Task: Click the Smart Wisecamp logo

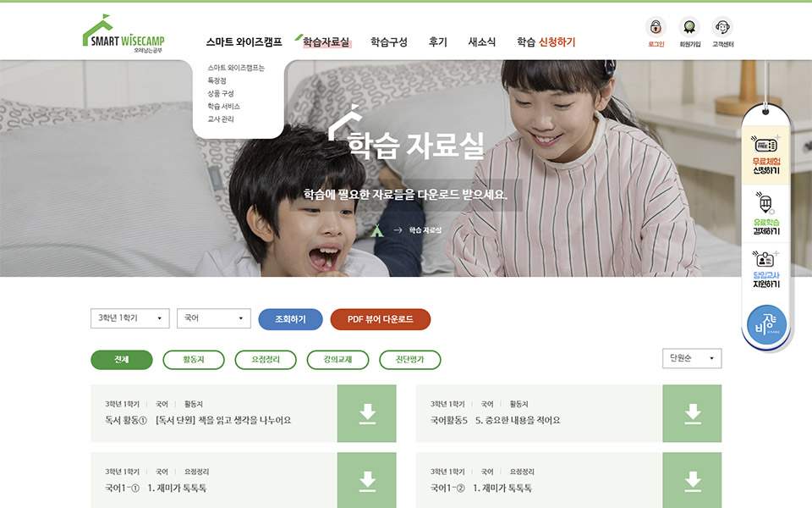Action: [123, 34]
